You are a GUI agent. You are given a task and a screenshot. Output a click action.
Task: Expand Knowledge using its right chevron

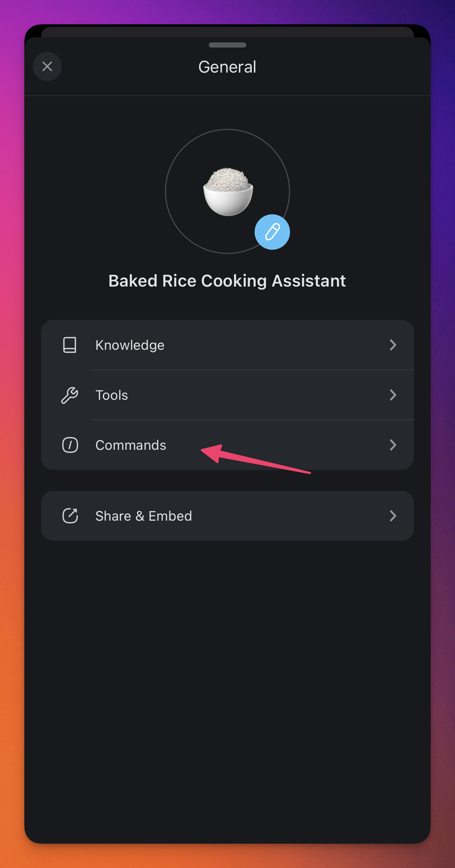(393, 345)
